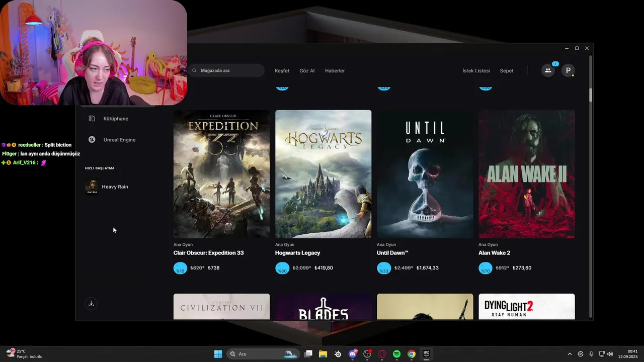Click the Unreal Engine logo icon
Image resolution: width=644 pixels, height=362 pixels.
[92, 140]
